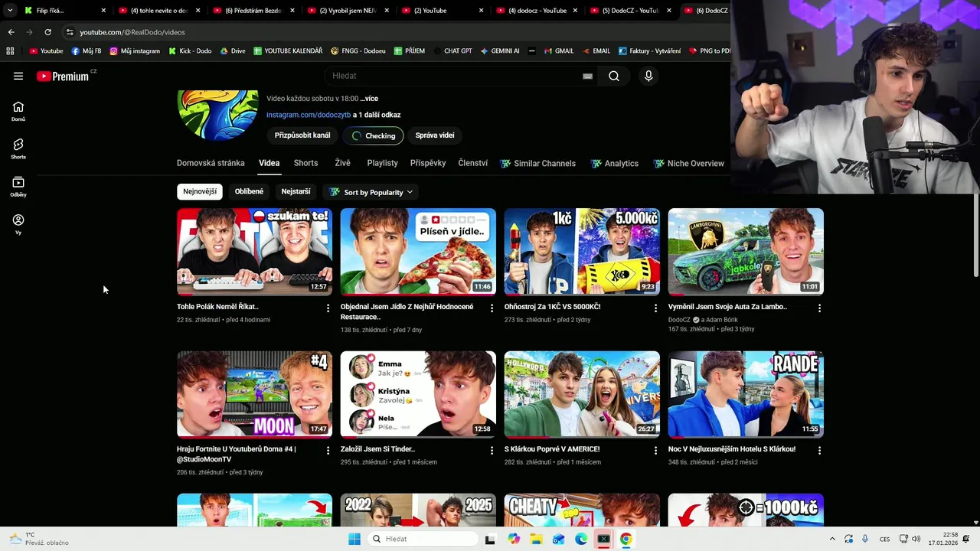This screenshot has height=551, width=980.
Task: Select the Oblíbené filter chip
Action: point(249,191)
